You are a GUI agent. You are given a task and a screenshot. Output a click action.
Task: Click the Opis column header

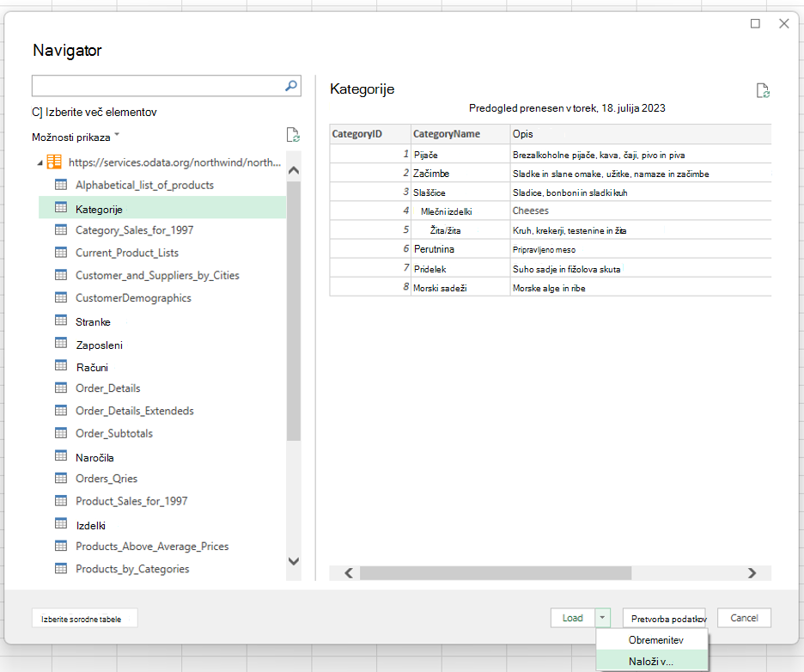(x=641, y=134)
